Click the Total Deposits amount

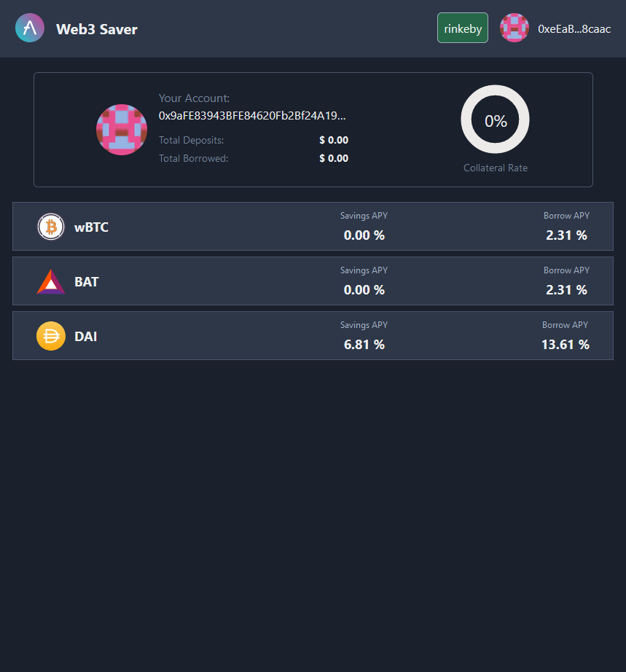pos(334,140)
